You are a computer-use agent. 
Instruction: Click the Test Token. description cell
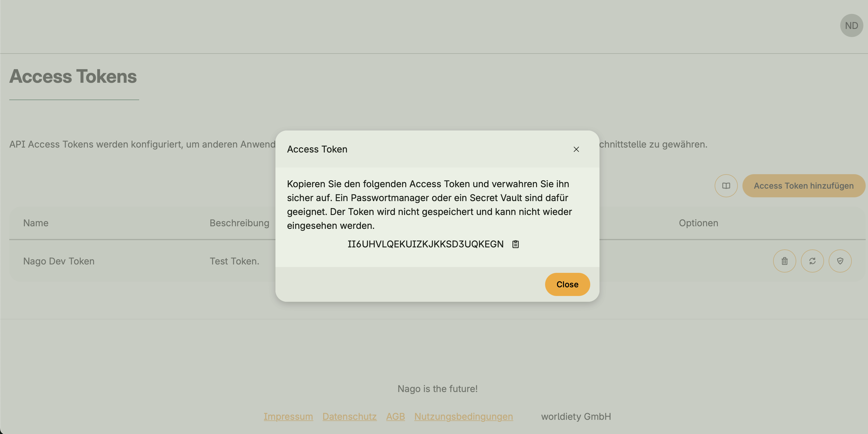[235, 261]
